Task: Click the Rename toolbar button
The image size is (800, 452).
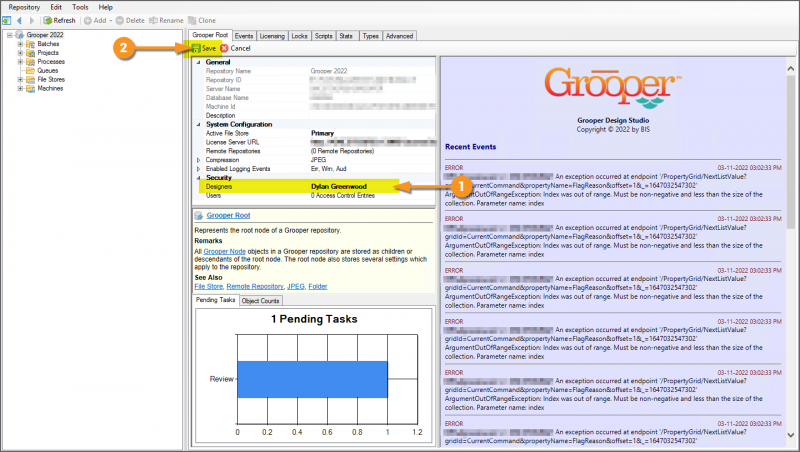Action: click(x=166, y=20)
